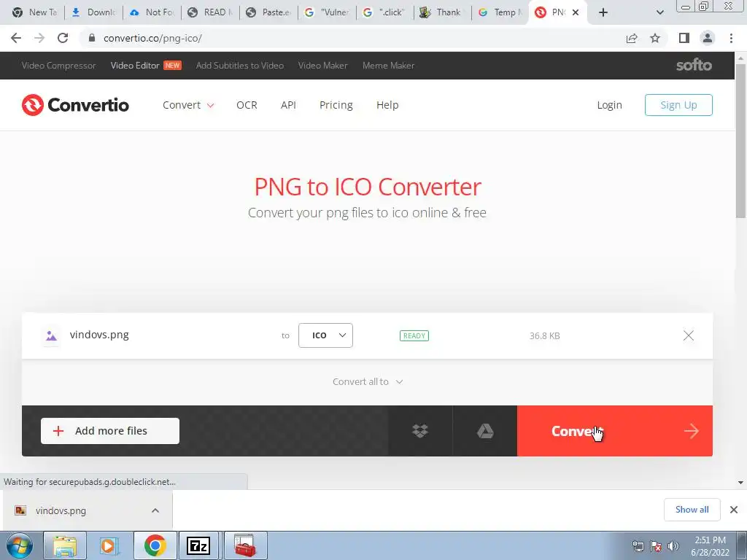This screenshot has height=560, width=747.
Task: Click Show all downloads button
Action: tap(692, 510)
